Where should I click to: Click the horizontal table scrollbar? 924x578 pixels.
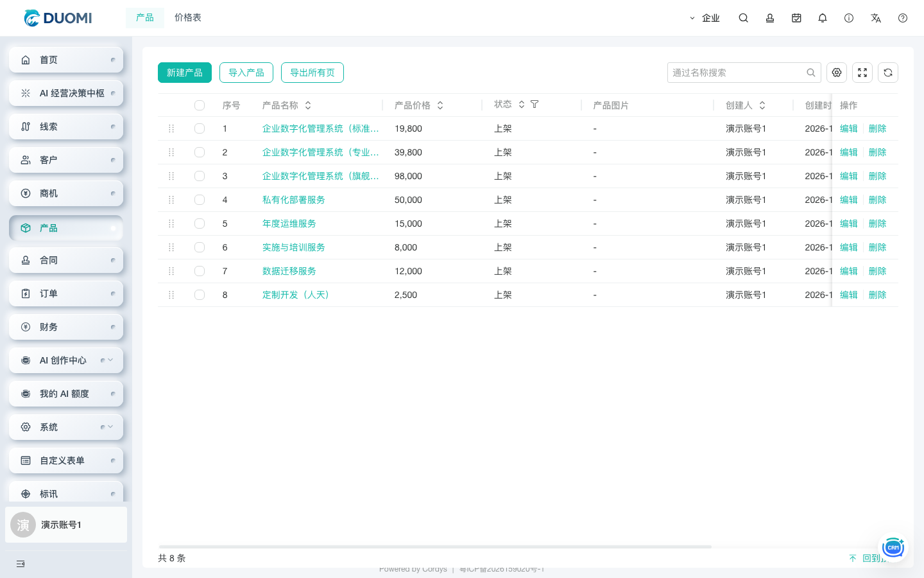point(435,547)
